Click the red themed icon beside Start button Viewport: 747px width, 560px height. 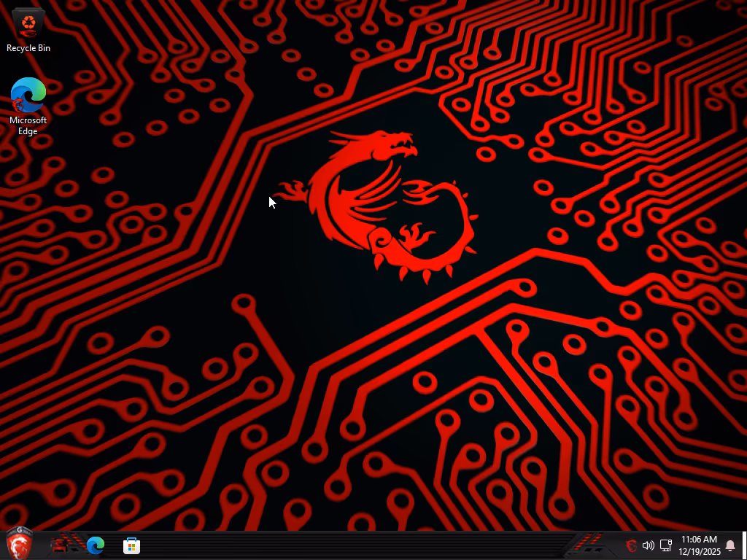coord(64,545)
